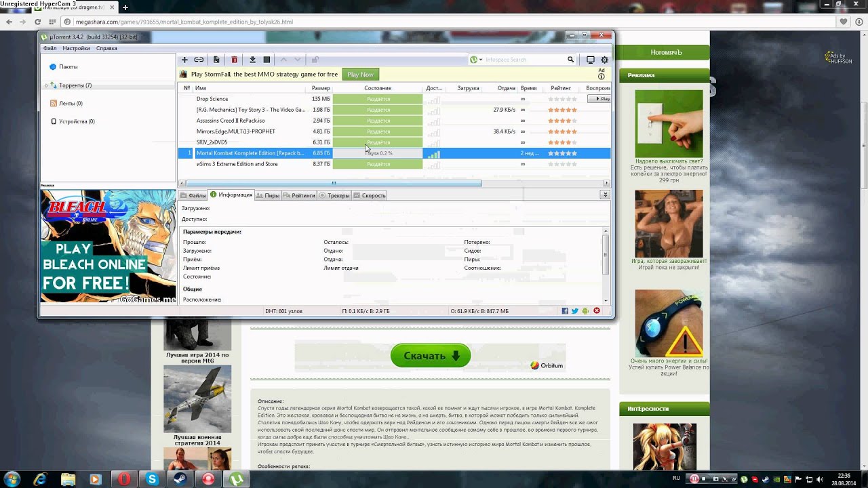Viewport: 868px width, 488px height.
Task: Open the remote/devices monitor icon
Action: coord(591,60)
